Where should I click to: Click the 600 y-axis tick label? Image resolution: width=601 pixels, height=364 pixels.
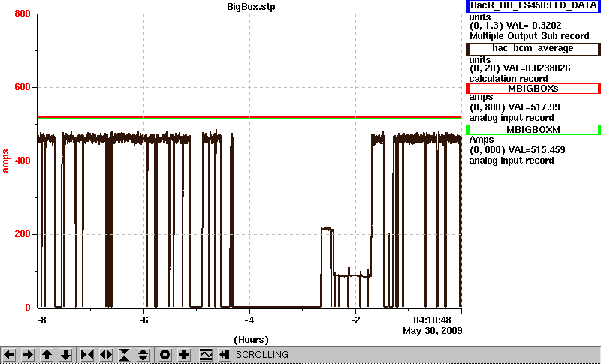(23, 87)
